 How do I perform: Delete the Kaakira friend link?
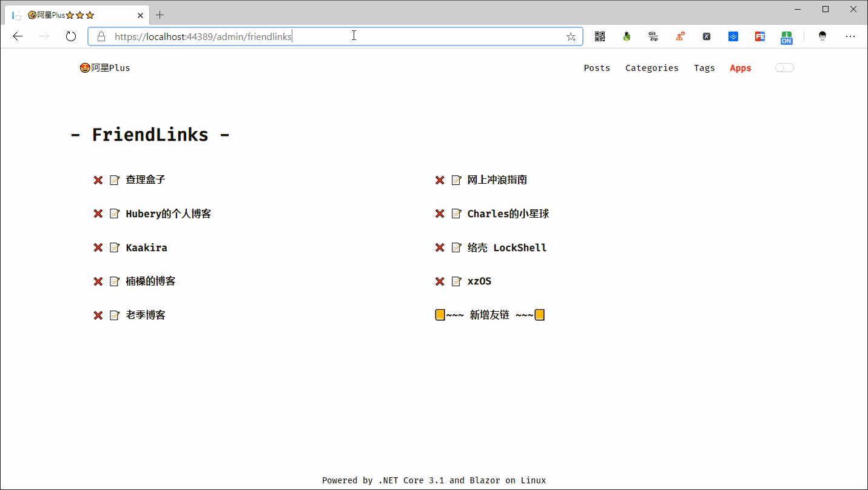[98, 248]
